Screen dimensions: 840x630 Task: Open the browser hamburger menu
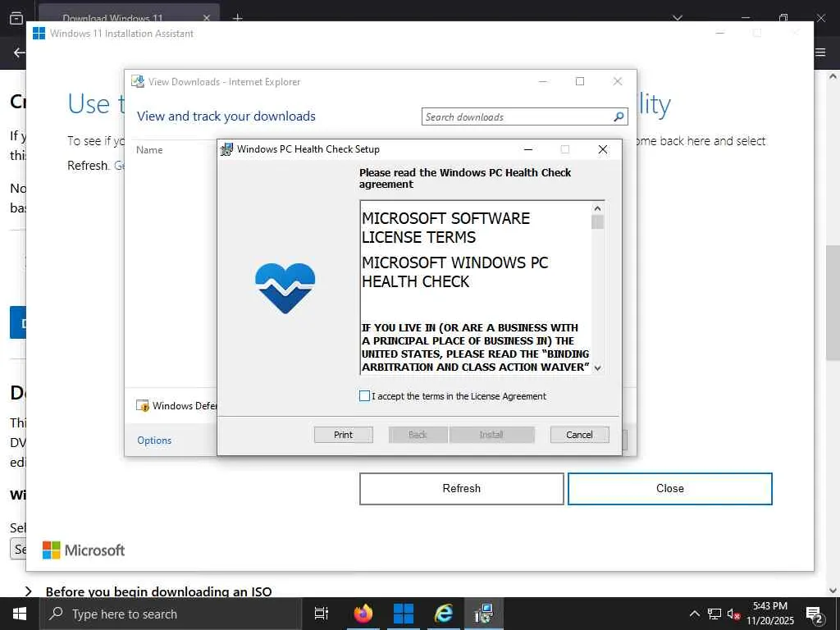click(x=820, y=52)
